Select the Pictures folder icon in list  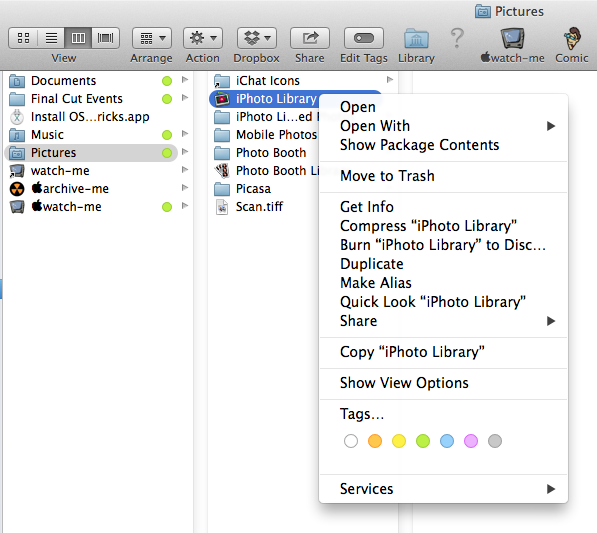pos(17,153)
